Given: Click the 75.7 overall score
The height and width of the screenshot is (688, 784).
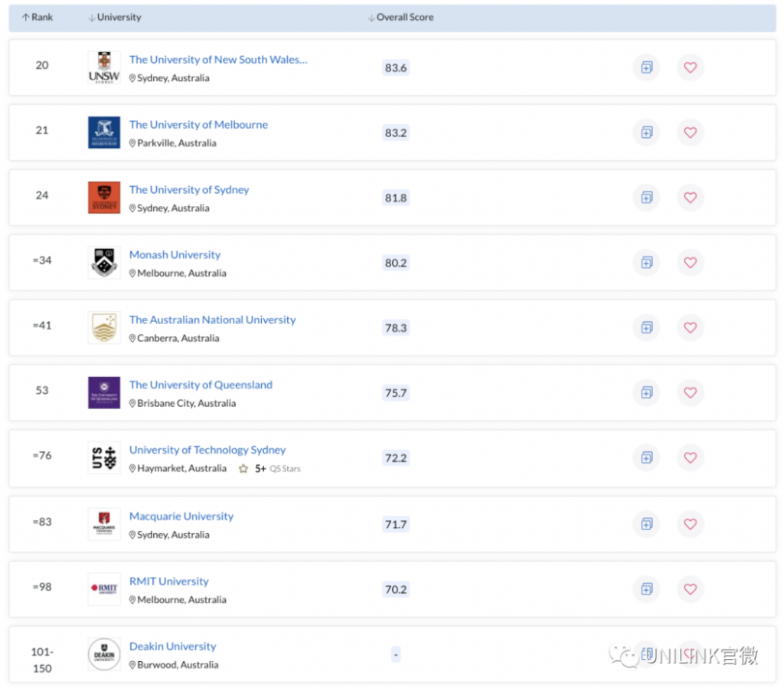Looking at the screenshot, I should 396,393.
